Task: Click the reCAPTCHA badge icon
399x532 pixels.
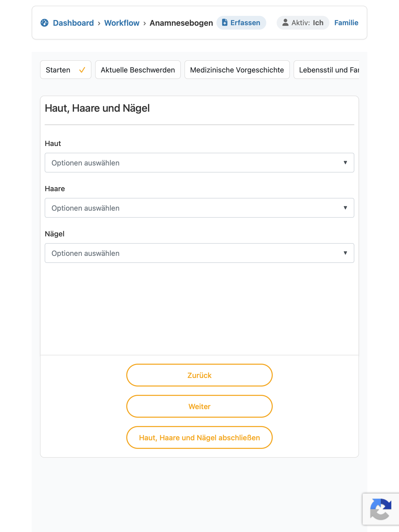Action: click(x=381, y=509)
